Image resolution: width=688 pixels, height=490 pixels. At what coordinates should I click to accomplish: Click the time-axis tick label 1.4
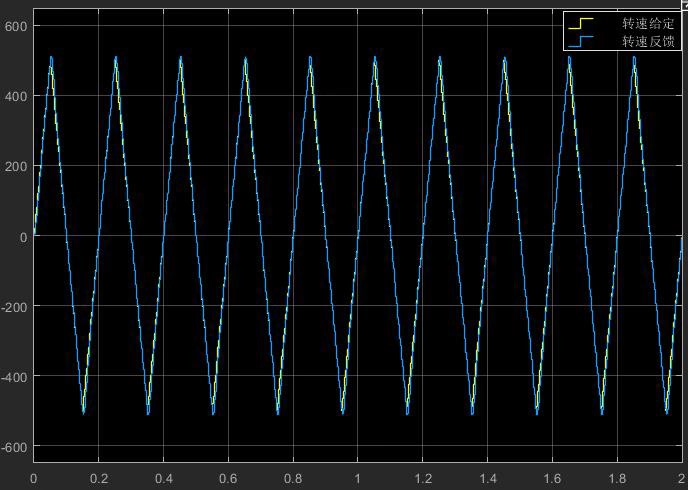tap(487, 478)
